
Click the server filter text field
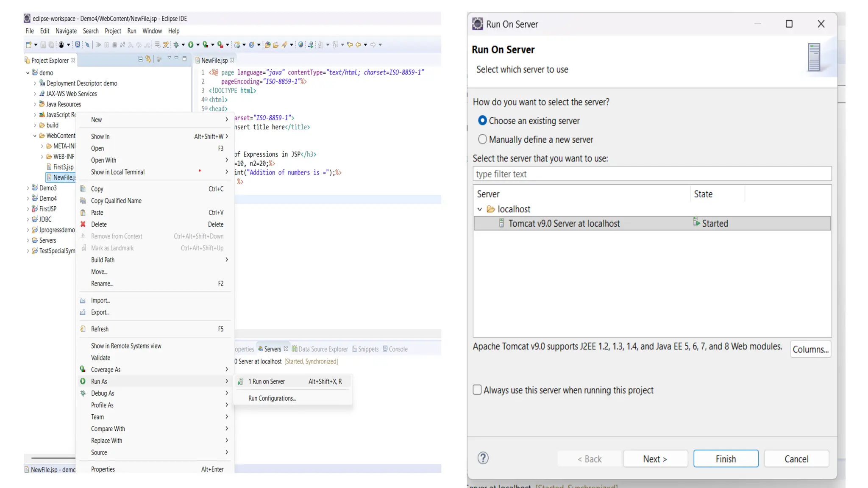(x=652, y=174)
